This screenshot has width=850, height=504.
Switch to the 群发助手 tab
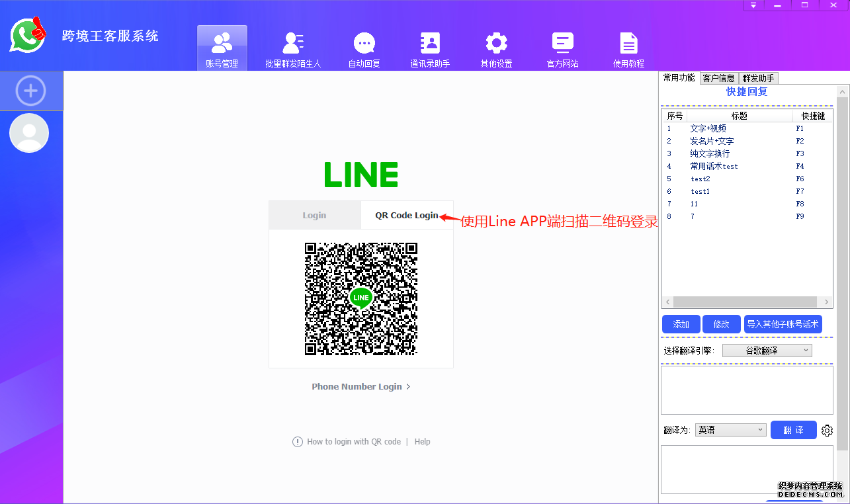pos(758,77)
